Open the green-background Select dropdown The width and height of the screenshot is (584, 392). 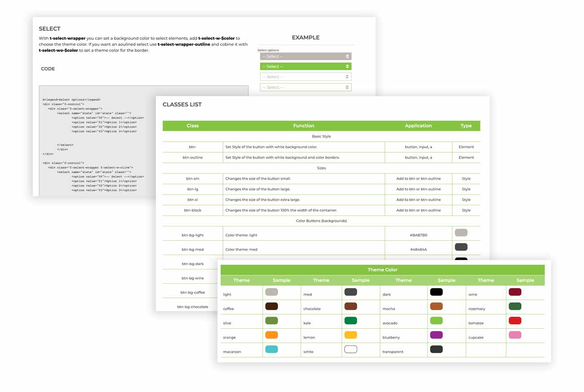coord(305,66)
